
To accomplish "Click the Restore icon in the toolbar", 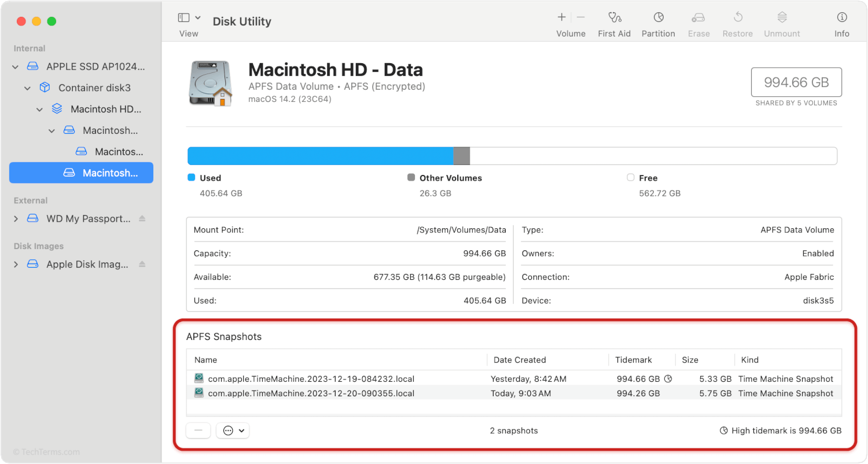I will click(738, 17).
